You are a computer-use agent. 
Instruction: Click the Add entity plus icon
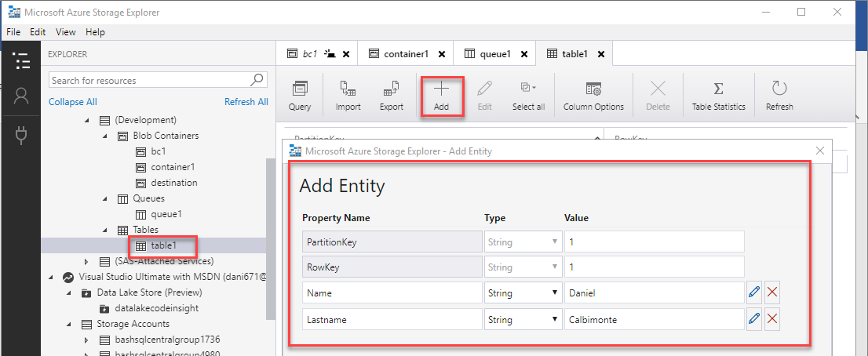pyautogui.click(x=441, y=89)
